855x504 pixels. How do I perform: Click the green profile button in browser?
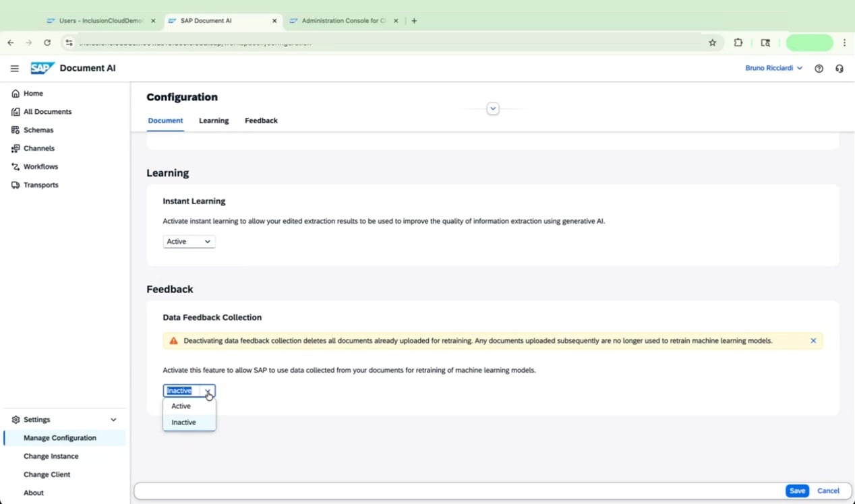coord(810,42)
